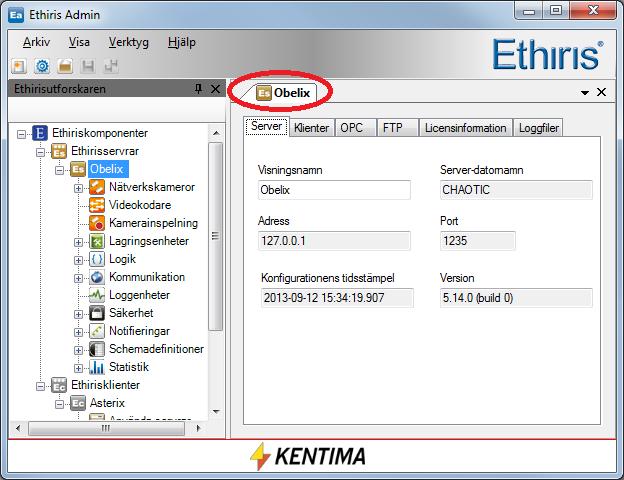This screenshot has width=624, height=480.
Task: Switch to the Licensinformation tab
Action: [x=465, y=128]
